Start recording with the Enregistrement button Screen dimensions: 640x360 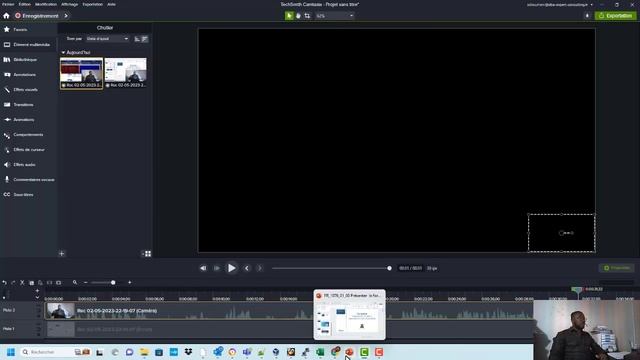pos(37,16)
